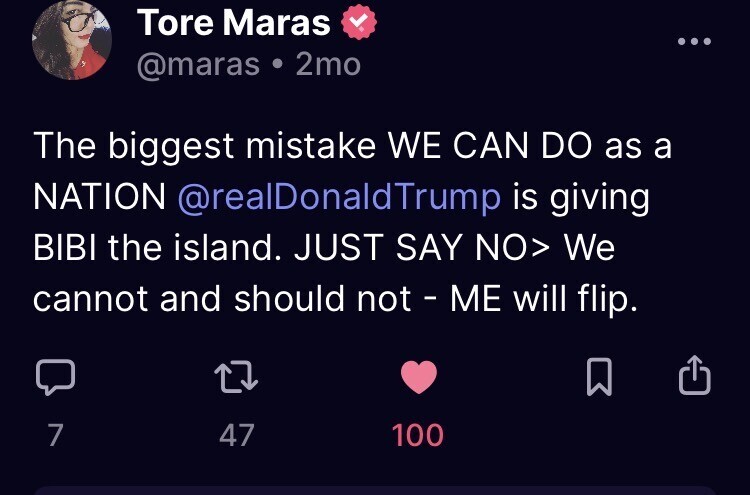Click the "ME will flip." closing text
Image resolution: width=750 pixels, height=495 pixels.
click(544, 299)
